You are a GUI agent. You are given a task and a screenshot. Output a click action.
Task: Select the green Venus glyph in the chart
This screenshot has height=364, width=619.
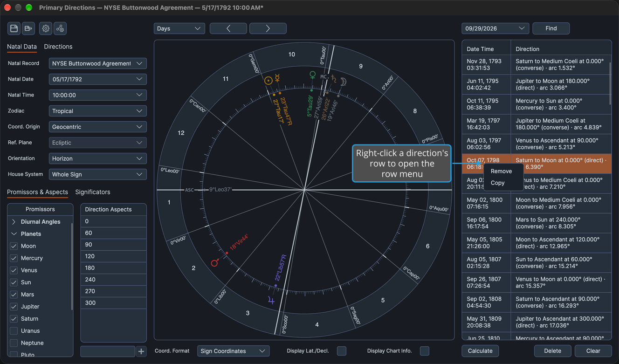[313, 75]
